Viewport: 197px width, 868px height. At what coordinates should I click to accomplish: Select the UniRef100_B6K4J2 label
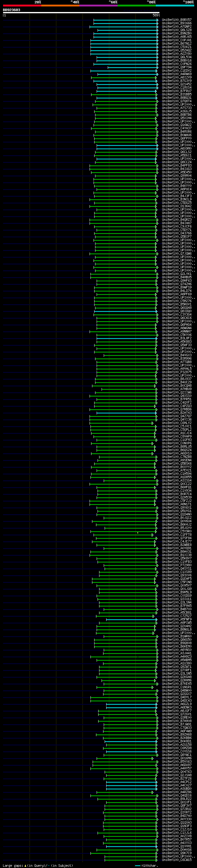pos(176,524)
